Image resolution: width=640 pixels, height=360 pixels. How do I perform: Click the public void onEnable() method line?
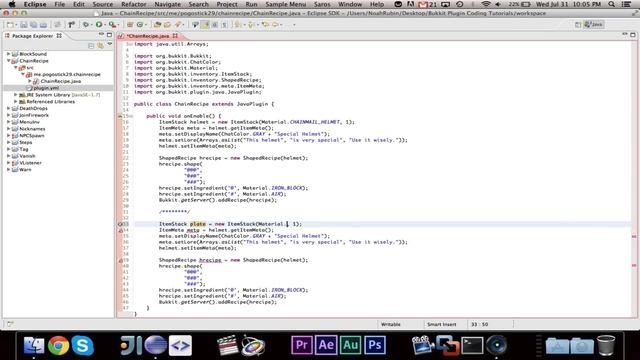184,116
